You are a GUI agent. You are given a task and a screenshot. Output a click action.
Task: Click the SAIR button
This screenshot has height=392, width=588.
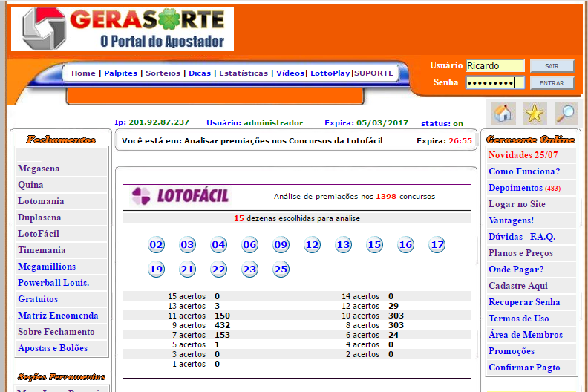(x=552, y=66)
